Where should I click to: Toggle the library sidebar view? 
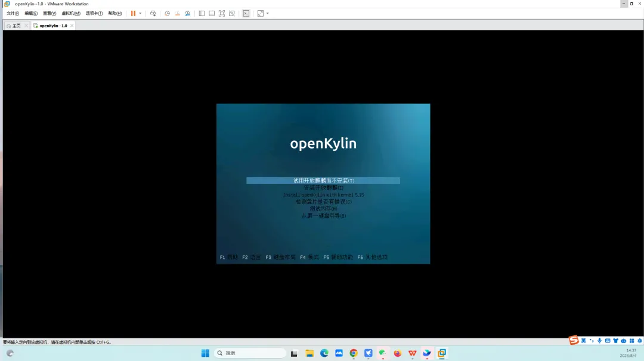pyautogui.click(x=202, y=14)
